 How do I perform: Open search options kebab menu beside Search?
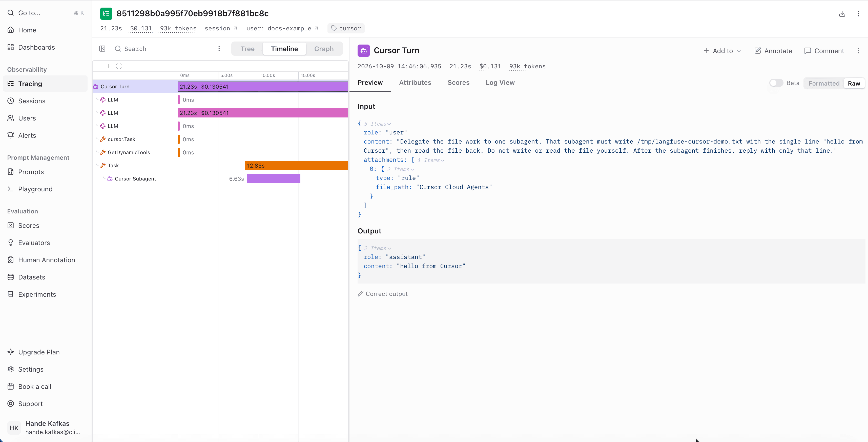click(x=219, y=49)
